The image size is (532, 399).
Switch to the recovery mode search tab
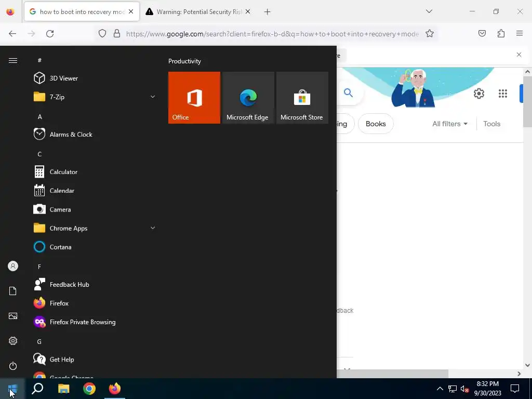[82, 11]
